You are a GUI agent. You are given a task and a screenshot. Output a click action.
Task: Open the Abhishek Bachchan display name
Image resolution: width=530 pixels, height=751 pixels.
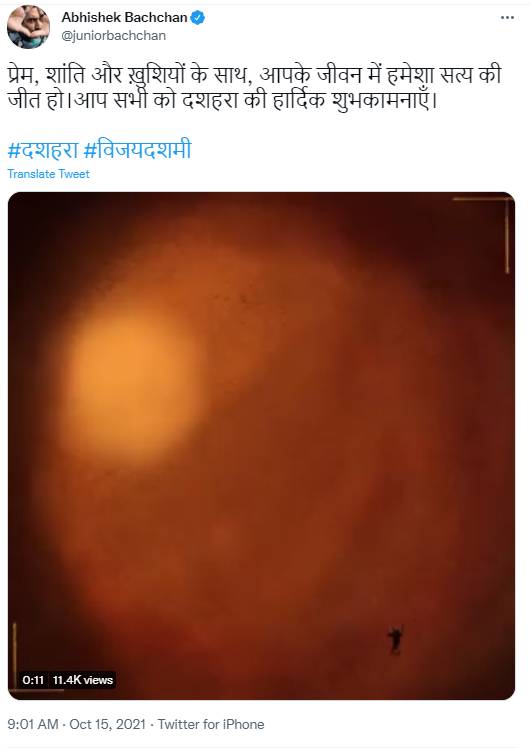tap(124, 18)
